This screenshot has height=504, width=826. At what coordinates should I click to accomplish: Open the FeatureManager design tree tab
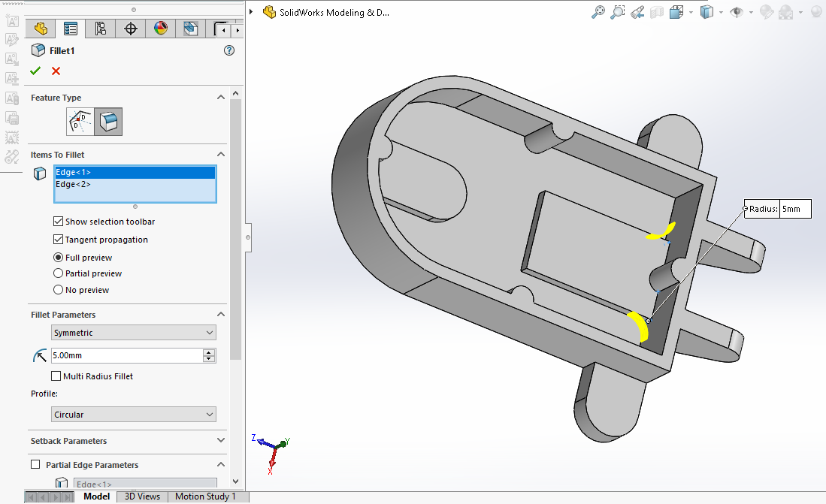click(x=41, y=29)
